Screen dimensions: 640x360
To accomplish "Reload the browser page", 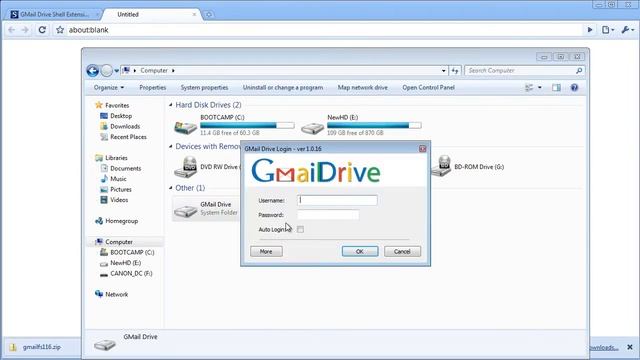I will click(42, 30).
